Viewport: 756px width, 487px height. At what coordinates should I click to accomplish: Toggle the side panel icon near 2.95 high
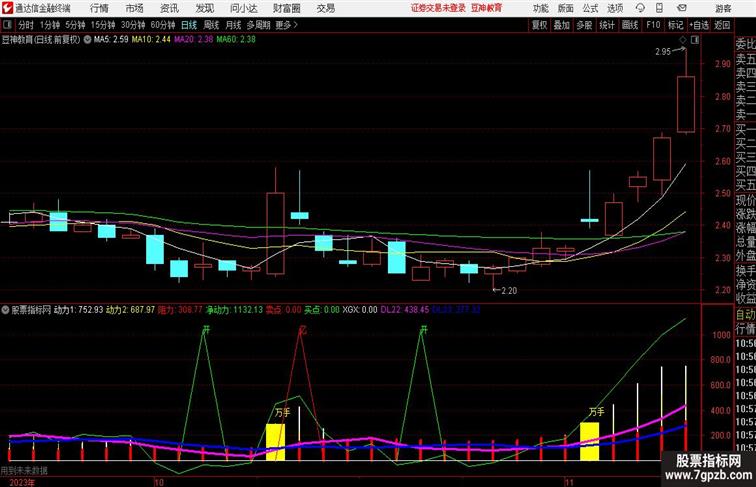[x=695, y=40]
